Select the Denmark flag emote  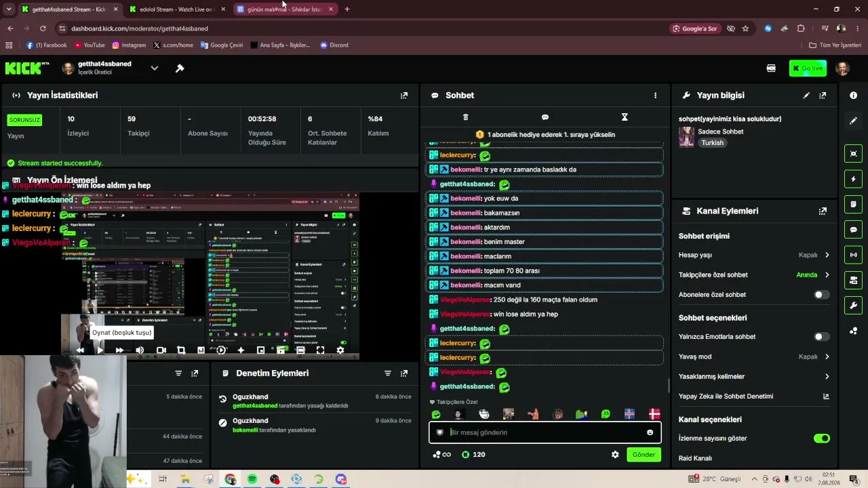point(654,414)
